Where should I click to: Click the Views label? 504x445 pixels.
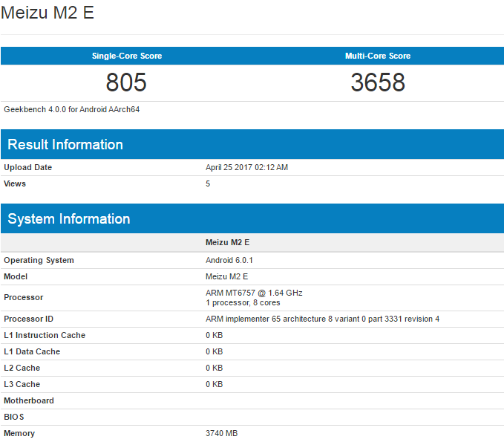(15, 183)
